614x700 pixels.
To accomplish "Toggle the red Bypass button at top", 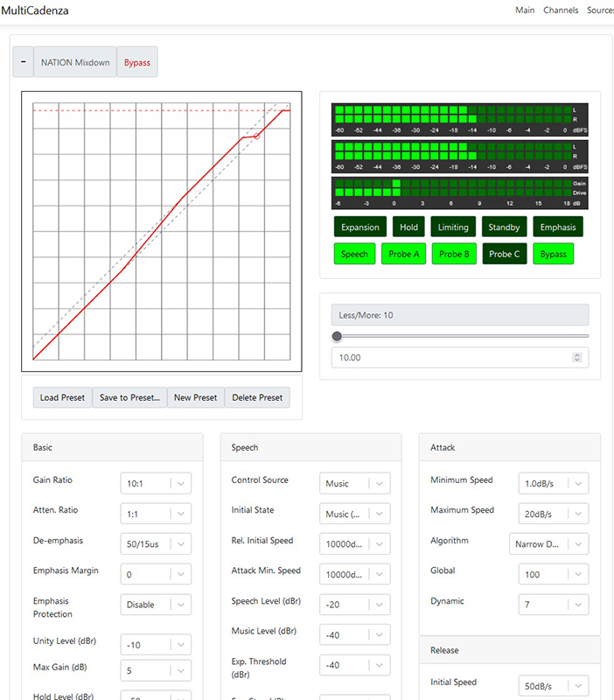I will pos(137,62).
